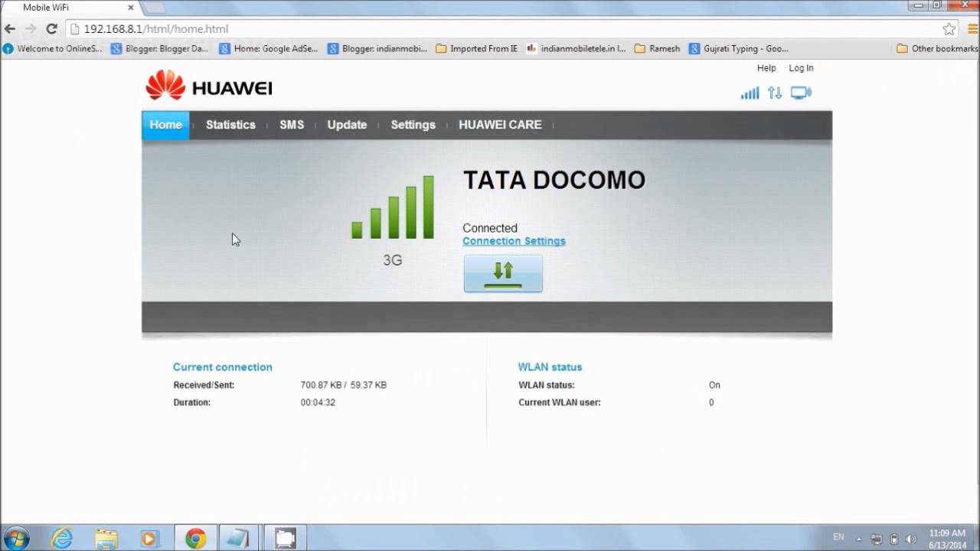This screenshot has height=551, width=980.
Task: Go to the Home tab
Action: point(165,125)
